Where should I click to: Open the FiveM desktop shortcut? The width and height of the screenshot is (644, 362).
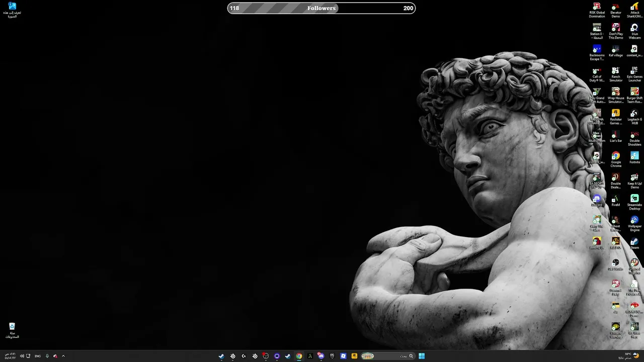coord(616,201)
